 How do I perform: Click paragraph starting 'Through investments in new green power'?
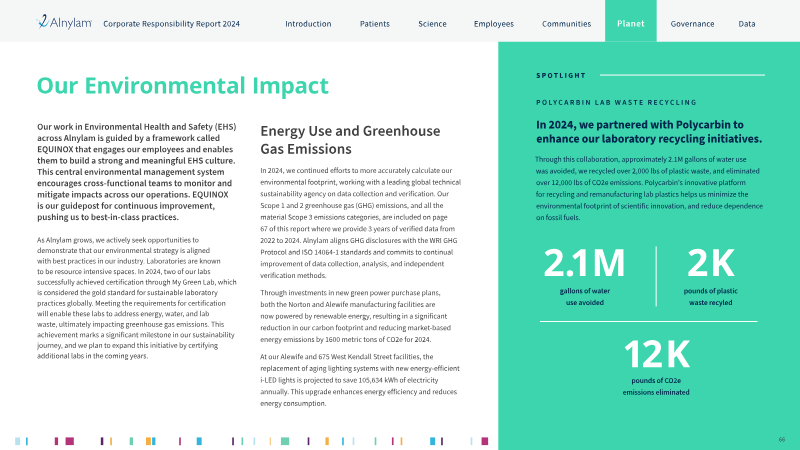tap(356, 316)
